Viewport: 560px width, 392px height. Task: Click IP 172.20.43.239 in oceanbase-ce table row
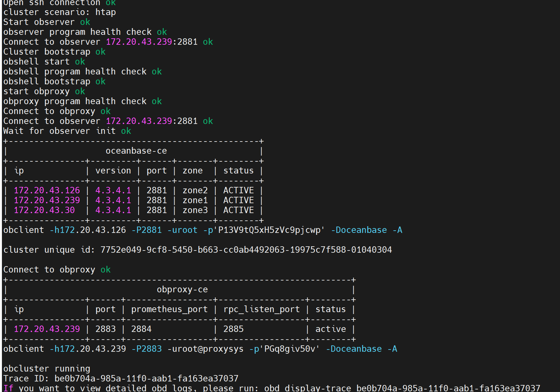pos(47,201)
